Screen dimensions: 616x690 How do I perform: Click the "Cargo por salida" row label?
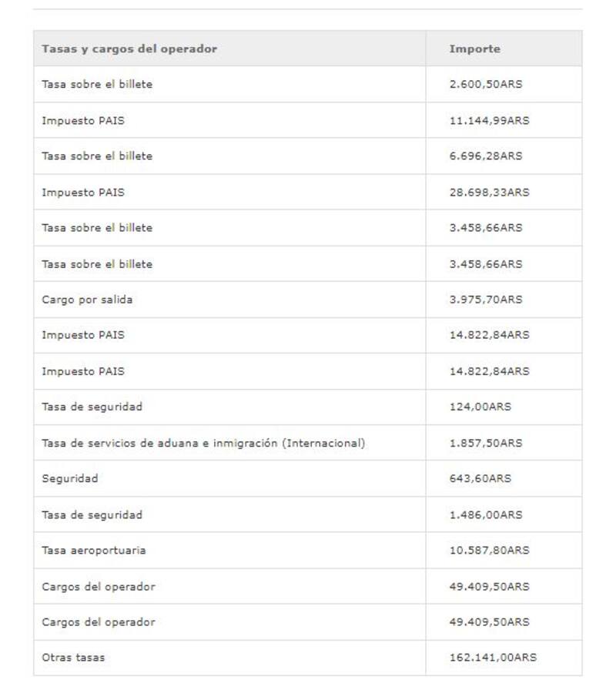point(87,300)
